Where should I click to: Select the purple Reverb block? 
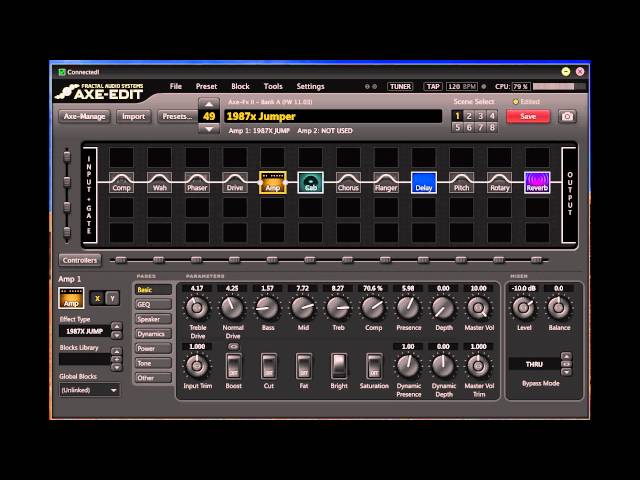537,182
